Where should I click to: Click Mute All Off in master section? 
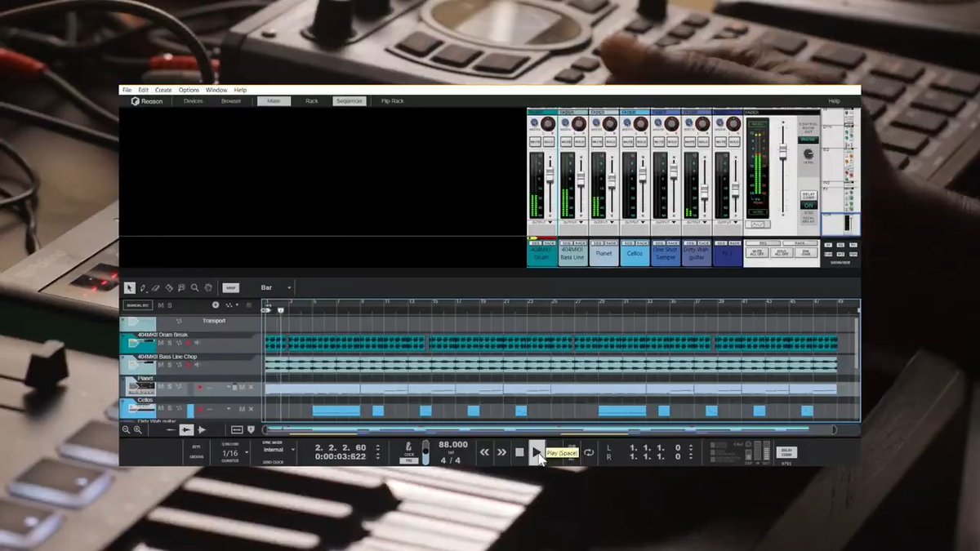pyautogui.click(x=756, y=253)
